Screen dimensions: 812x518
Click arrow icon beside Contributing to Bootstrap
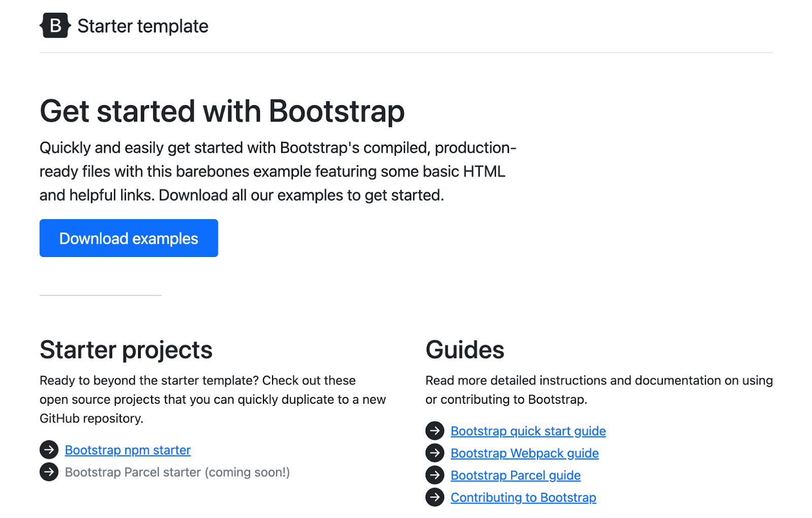tap(435, 497)
